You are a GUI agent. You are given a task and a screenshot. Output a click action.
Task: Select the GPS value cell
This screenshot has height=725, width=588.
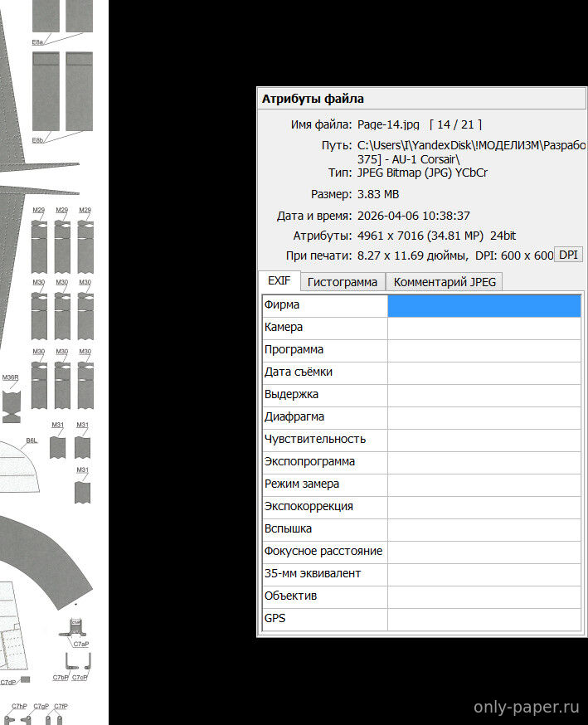click(484, 619)
